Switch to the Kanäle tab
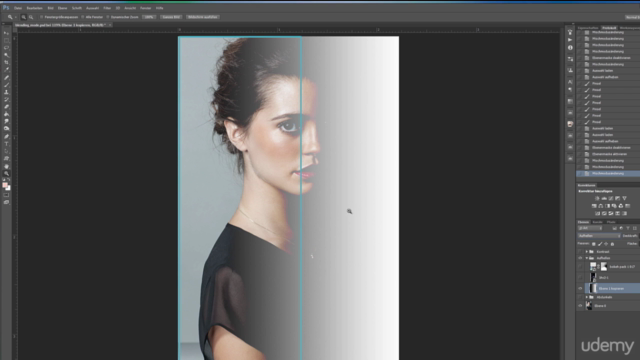 [598, 222]
